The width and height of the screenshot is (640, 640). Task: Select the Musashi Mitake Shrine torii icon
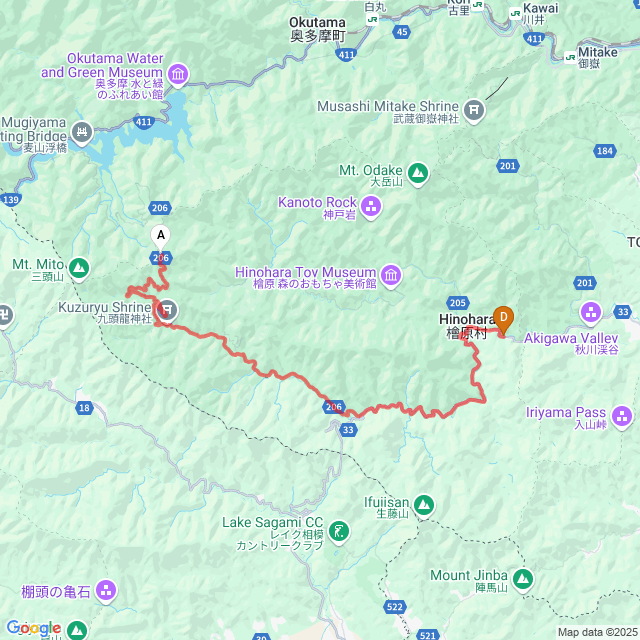[474, 111]
